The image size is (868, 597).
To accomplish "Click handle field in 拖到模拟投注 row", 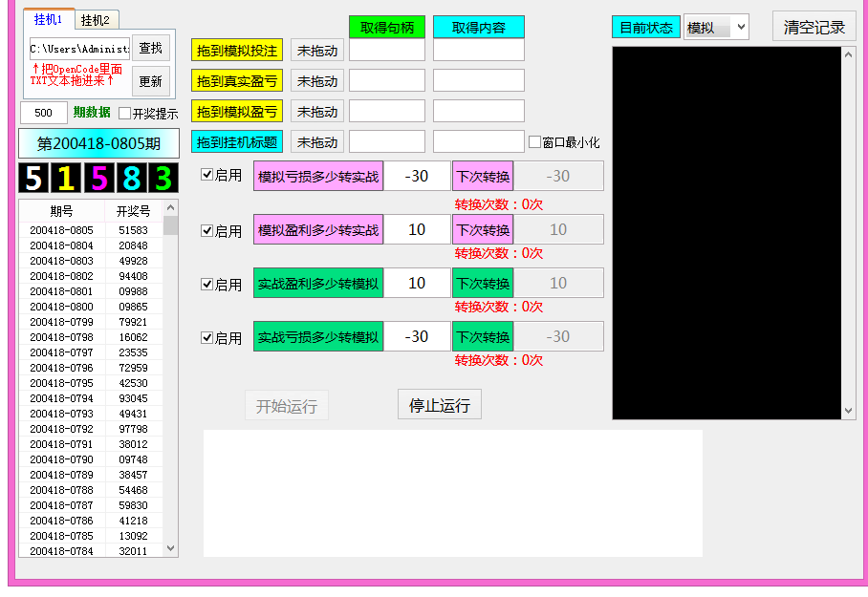I will coord(387,50).
